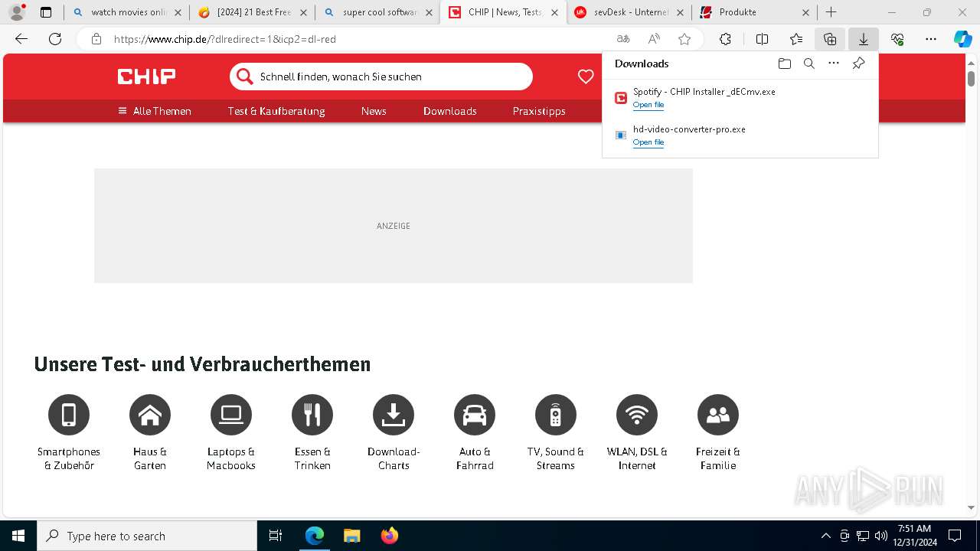Open Auto & Fahrrad topic icon
The image size is (980, 551).
[475, 415]
